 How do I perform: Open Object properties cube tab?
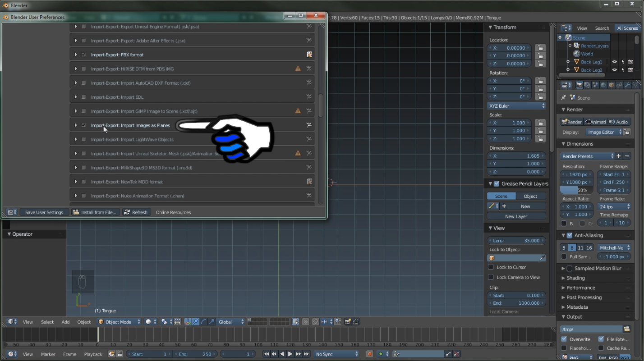tap(612, 85)
